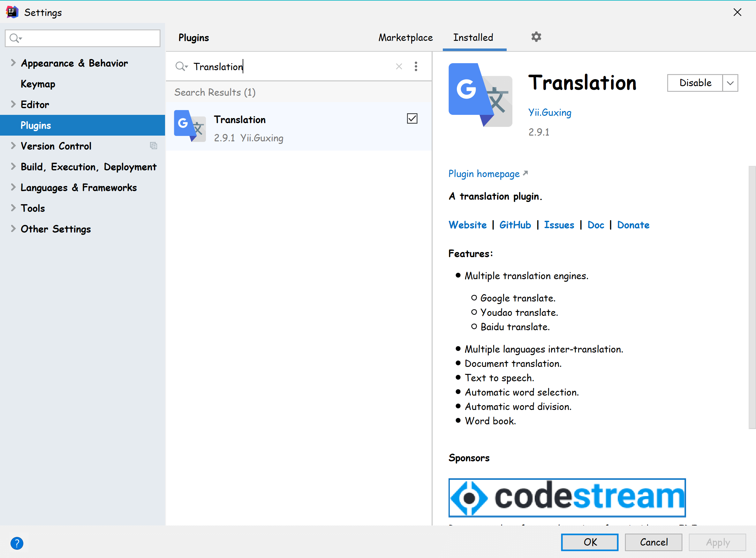
Task: Open the Disable button dropdown arrow
Action: click(730, 83)
